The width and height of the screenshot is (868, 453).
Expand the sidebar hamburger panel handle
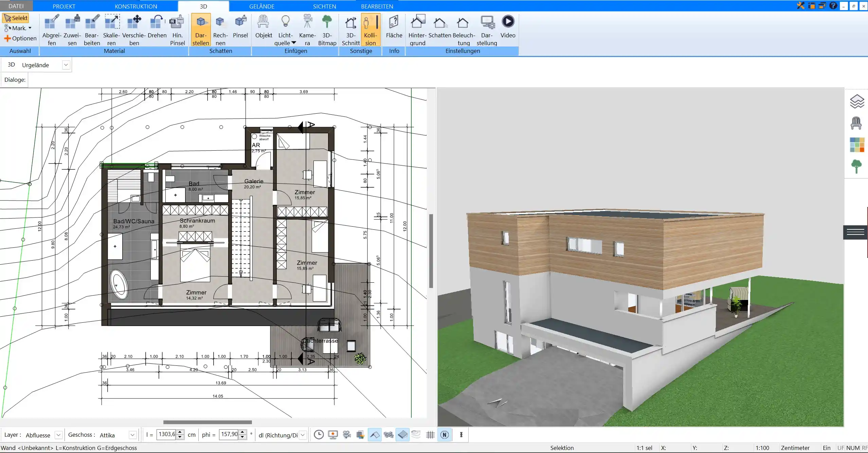click(x=855, y=232)
